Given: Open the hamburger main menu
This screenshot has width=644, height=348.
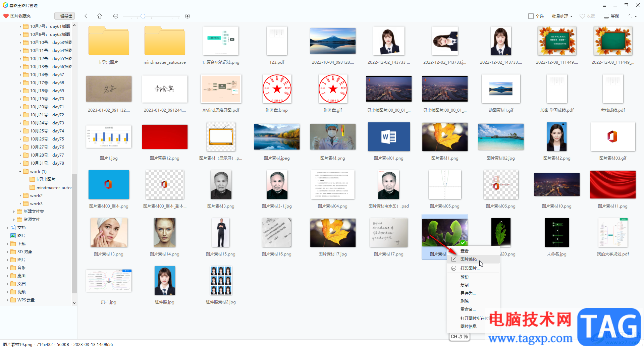Looking at the screenshot, I should click(604, 5).
